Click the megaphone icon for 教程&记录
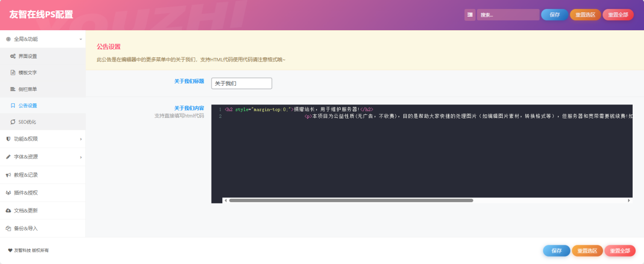Viewport: 644px width, 264px height. [8, 175]
